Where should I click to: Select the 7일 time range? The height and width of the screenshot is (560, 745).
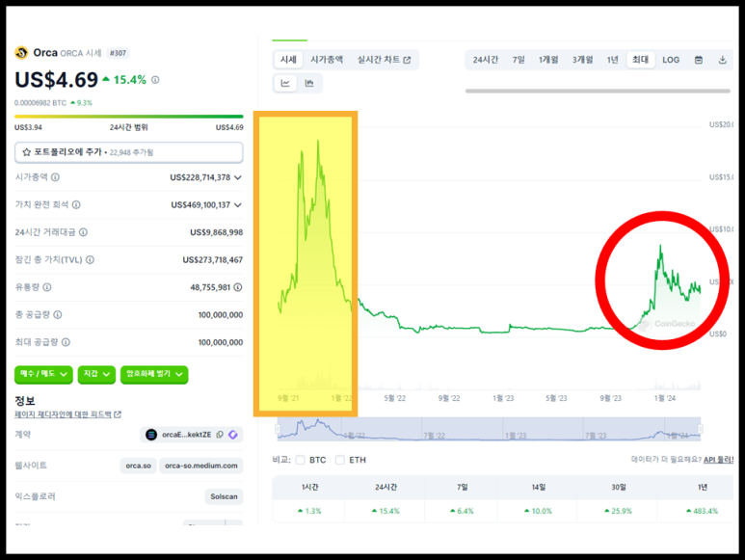click(519, 60)
